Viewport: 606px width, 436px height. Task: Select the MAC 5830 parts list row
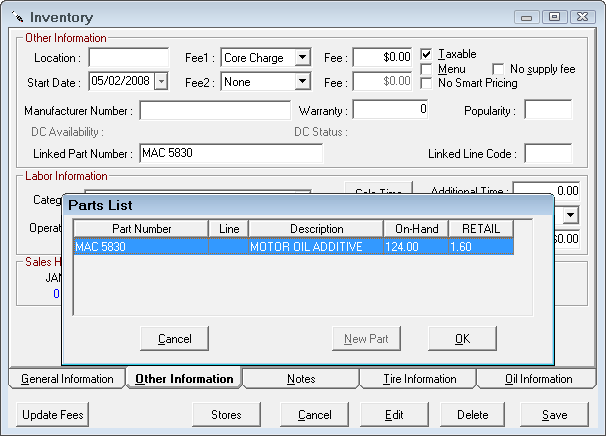[x=293, y=247]
